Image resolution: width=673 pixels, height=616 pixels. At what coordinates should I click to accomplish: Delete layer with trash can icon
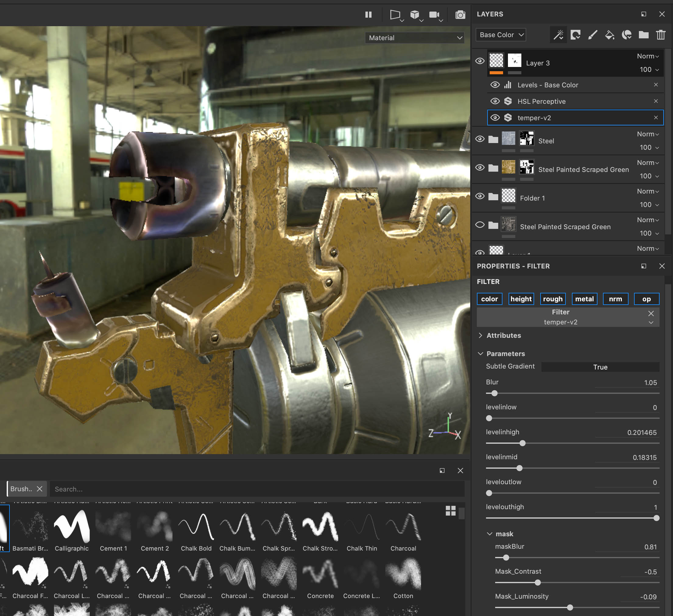[x=661, y=35]
